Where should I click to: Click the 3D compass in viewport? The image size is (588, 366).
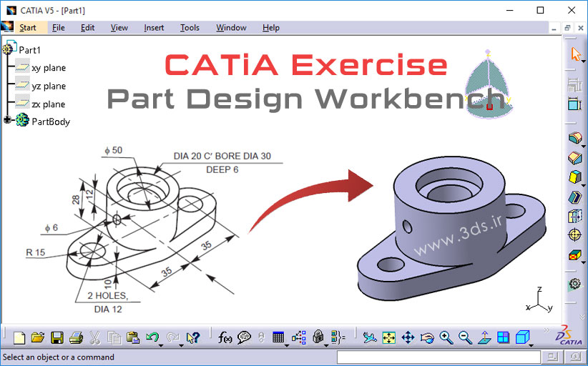(x=489, y=84)
